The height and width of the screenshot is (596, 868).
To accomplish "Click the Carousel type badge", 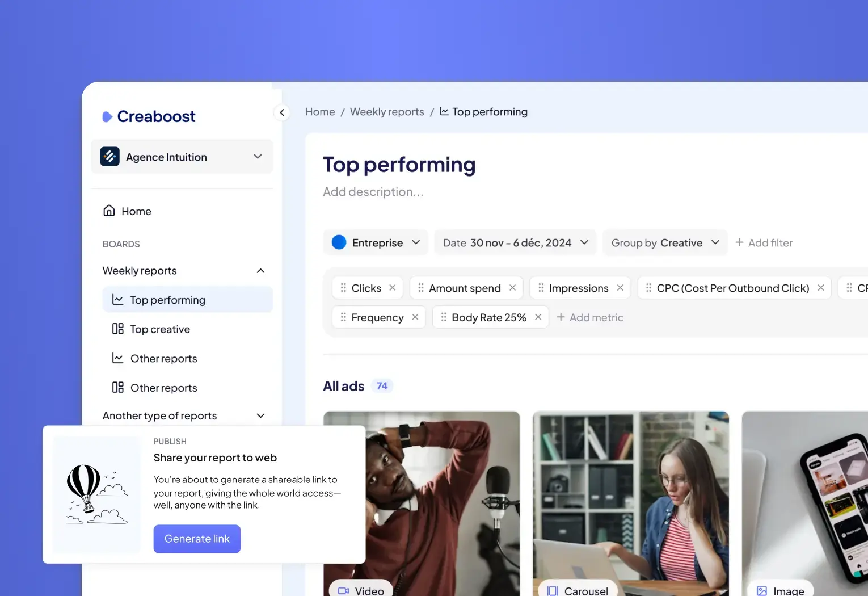I will point(578,589).
